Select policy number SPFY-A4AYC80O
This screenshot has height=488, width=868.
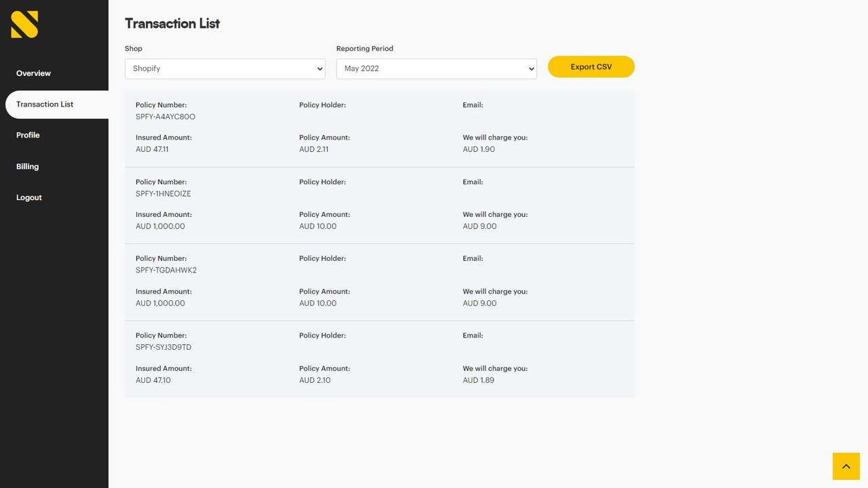pos(165,117)
